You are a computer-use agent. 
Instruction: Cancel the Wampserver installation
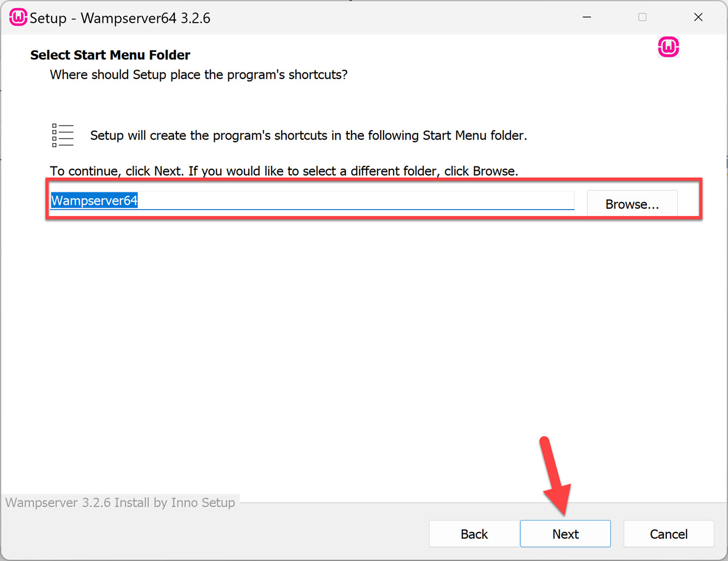669,533
